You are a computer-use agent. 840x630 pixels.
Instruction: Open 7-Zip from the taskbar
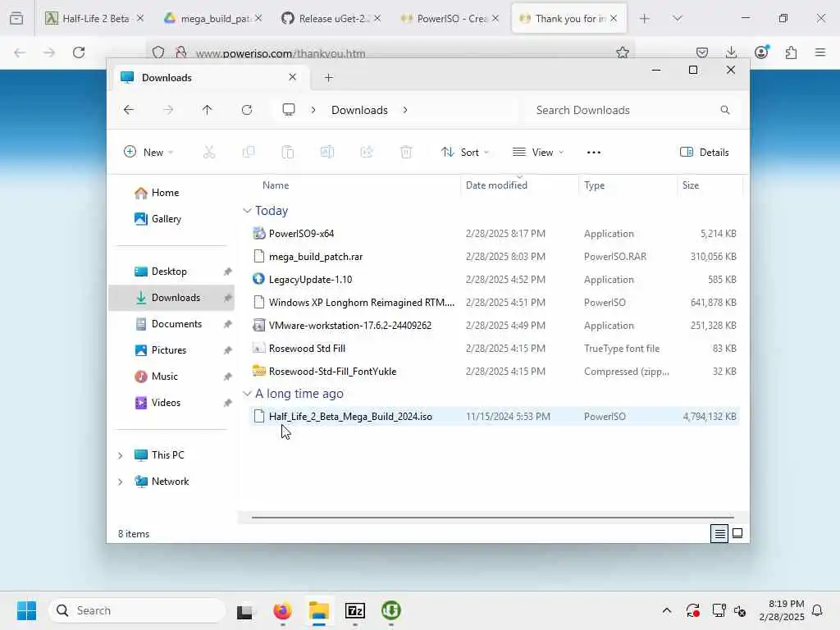(355, 610)
